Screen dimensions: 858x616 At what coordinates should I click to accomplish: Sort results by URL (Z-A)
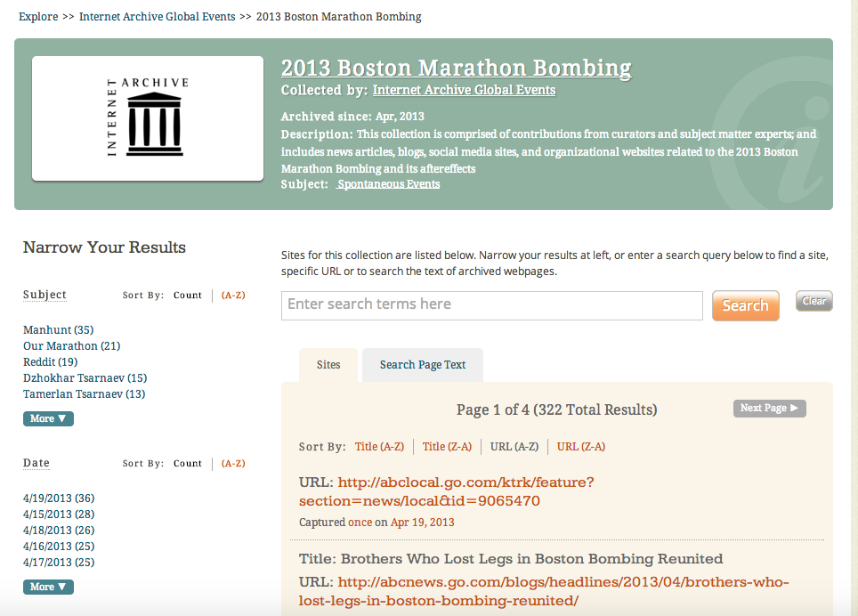pos(581,447)
